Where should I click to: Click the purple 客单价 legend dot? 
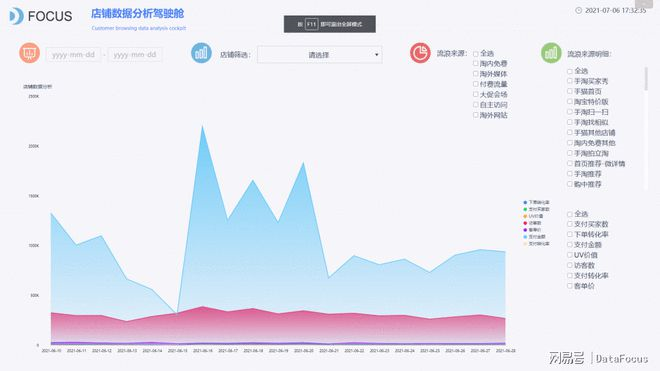tap(525, 230)
